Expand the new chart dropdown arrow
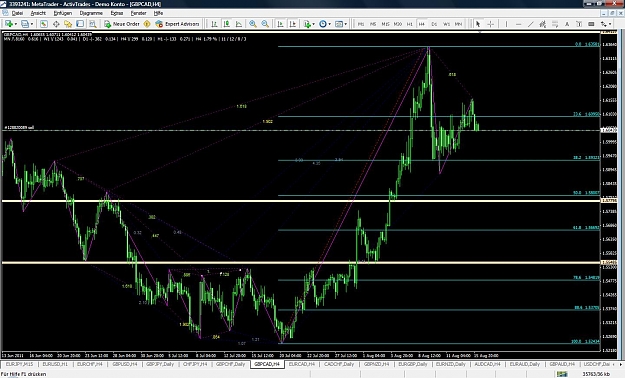The width and height of the screenshot is (625, 378). pos(16,24)
